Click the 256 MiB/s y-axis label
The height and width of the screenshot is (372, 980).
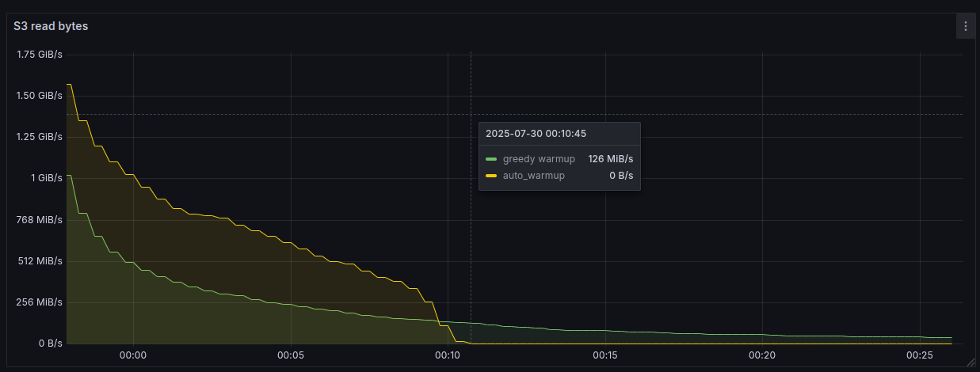(x=40, y=302)
